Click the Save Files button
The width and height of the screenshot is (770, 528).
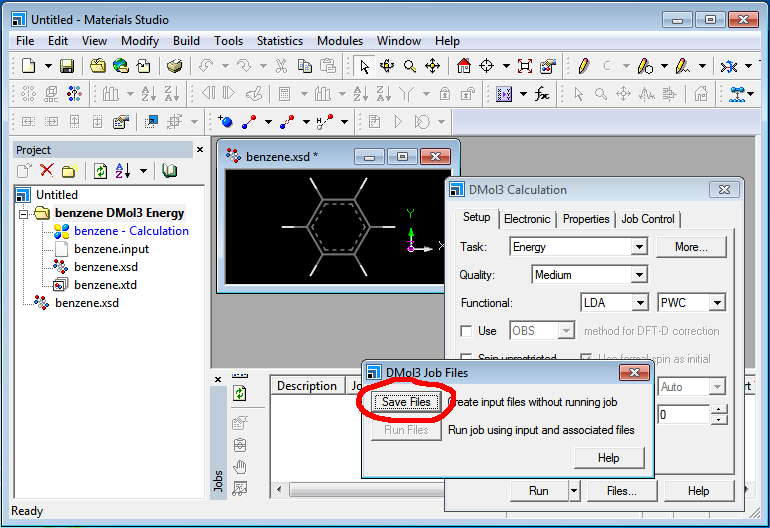[x=406, y=402]
